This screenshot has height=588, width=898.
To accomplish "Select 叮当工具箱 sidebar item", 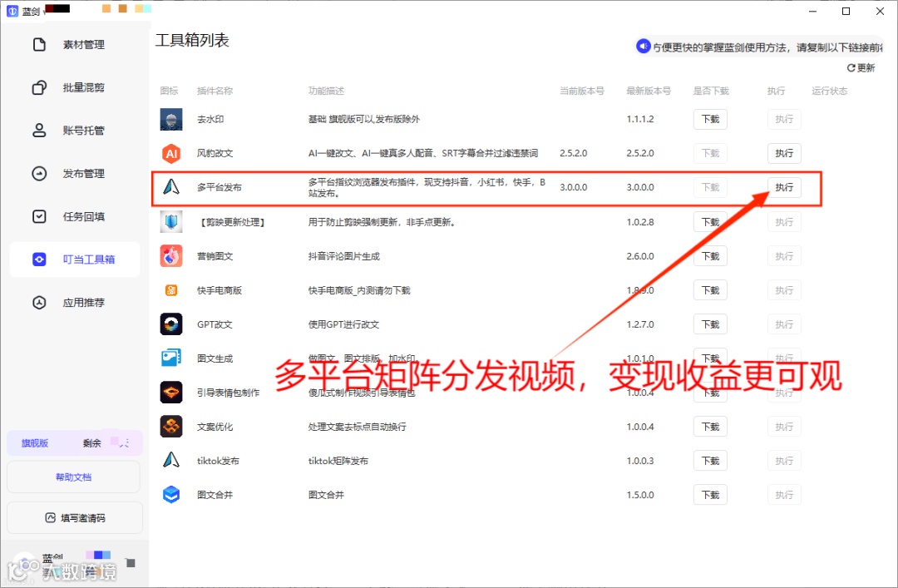I will (75, 259).
